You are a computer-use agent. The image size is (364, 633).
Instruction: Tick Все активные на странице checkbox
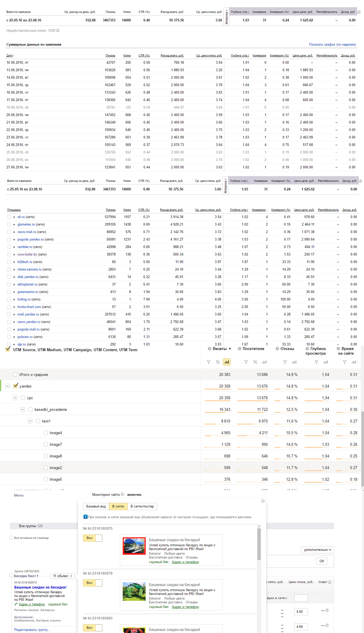pyautogui.click(x=11, y=538)
